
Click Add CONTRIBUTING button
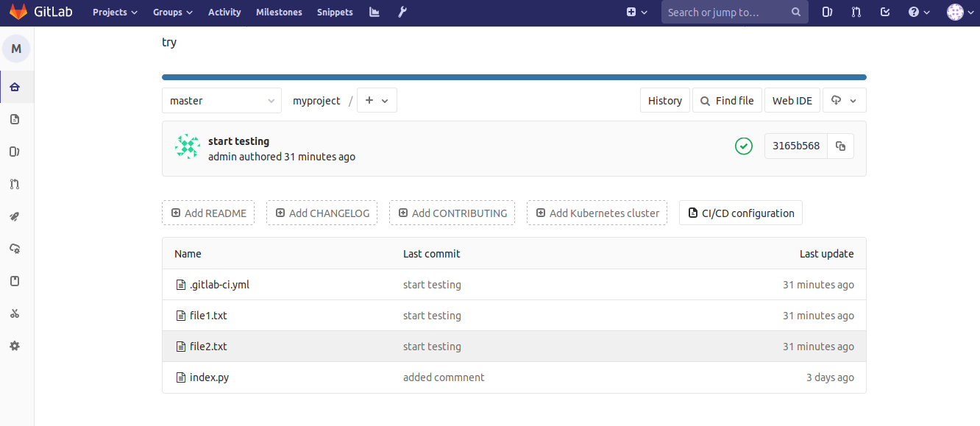pos(452,213)
